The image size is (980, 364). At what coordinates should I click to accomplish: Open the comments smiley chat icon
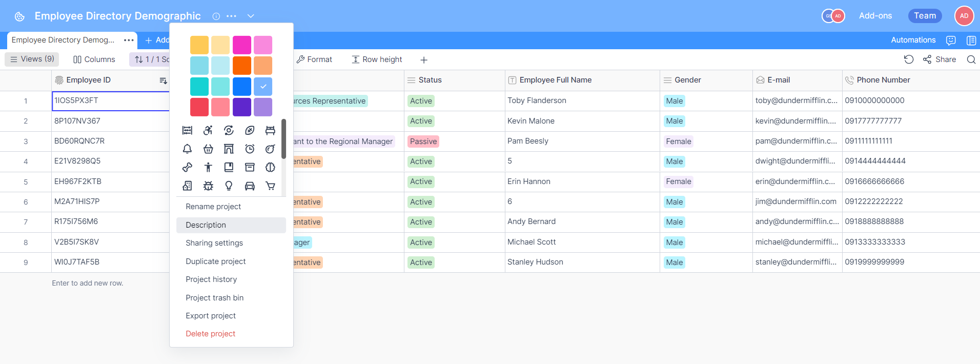click(951, 40)
